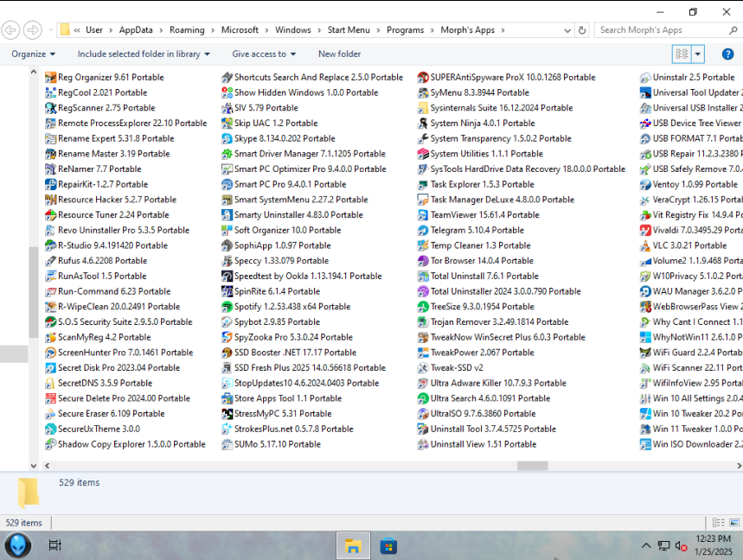Click the UltraISO 9.7.6.3860 Portable icon
743x560 pixels.
[423, 414]
